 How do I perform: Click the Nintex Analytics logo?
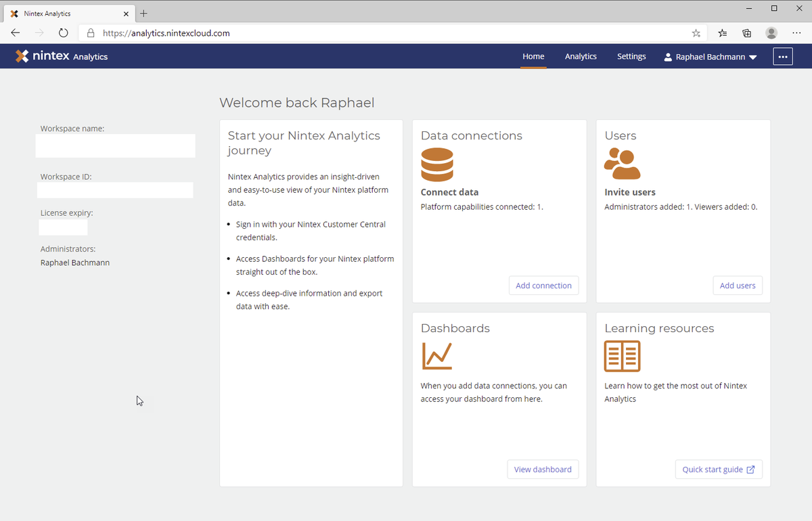click(x=62, y=56)
